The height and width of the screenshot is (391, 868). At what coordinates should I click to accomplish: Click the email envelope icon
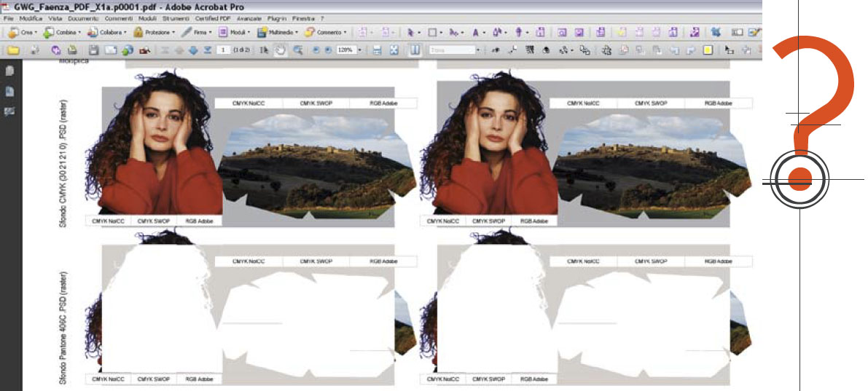111,50
